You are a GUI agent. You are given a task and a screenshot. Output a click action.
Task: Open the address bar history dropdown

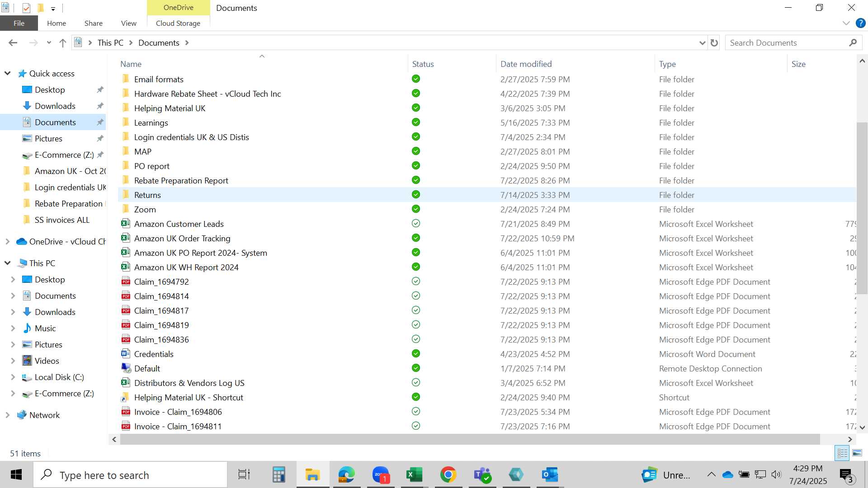pyautogui.click(x=702, y=42)
